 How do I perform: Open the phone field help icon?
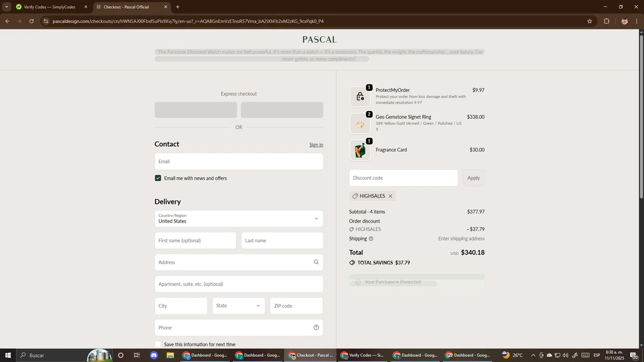[316, 328]
